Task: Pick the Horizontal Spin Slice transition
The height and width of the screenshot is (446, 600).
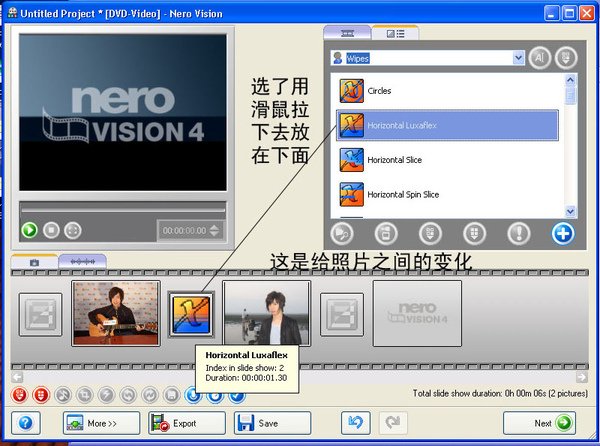Action: (447, 194)
